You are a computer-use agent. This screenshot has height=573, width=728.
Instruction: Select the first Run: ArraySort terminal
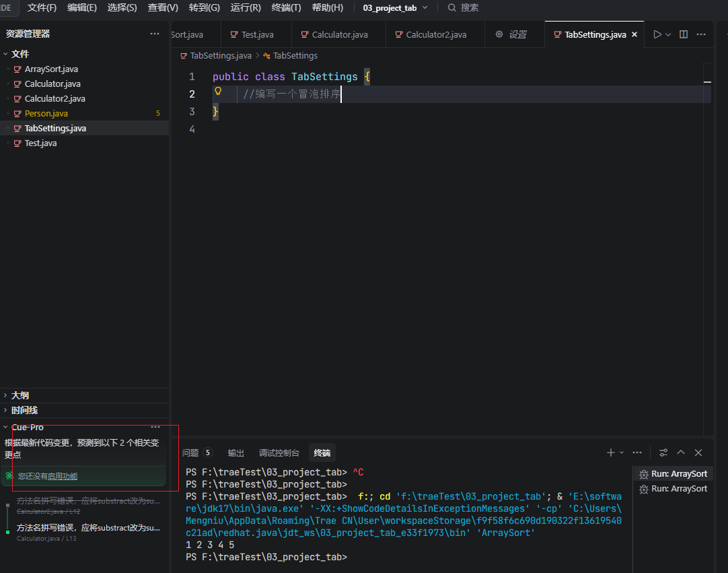coord(674,474)
